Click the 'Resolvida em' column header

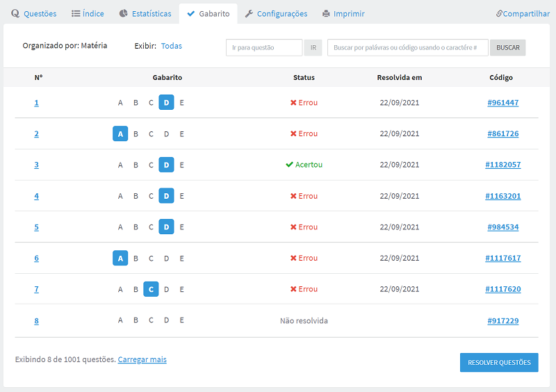pyautogui.click(x=399, y=77)
